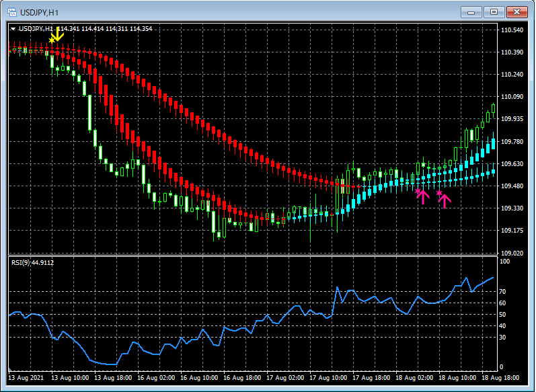Click the 16 Aug 02:00 time label
The height and width of the screenshot is (392, 536).
[x=156, y=378]
